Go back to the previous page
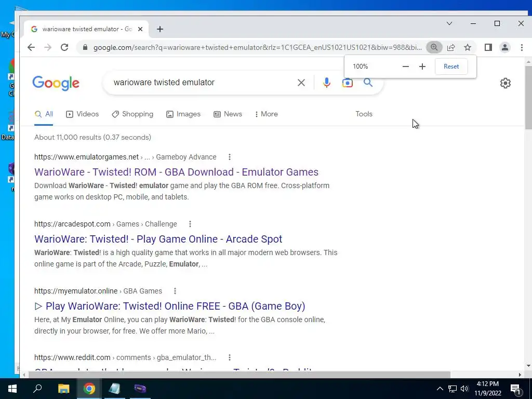532x399 pixels. click(x=31, y=47)
